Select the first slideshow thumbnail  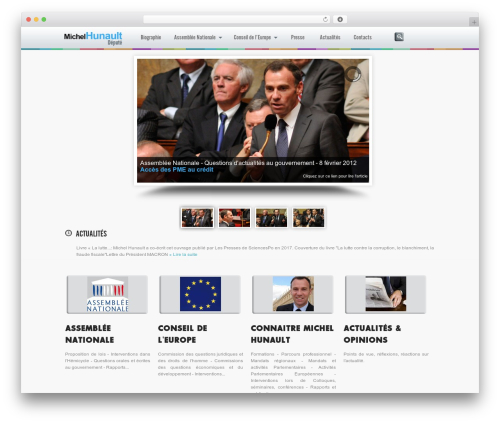tap(197, 218)
